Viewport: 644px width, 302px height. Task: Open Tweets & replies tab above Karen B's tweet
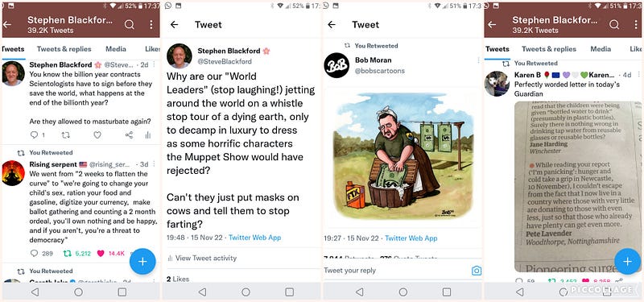point(549,49)
